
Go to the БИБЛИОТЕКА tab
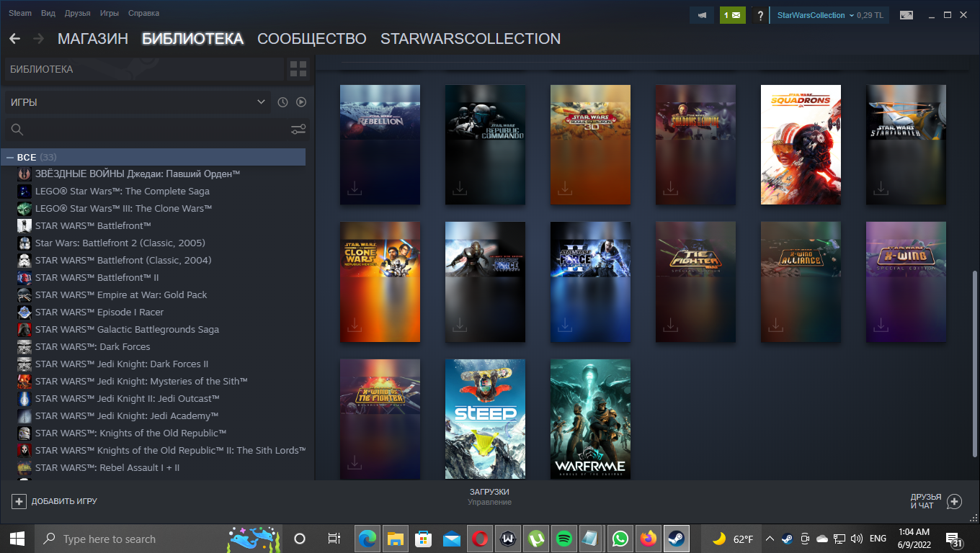(x=192, y=39)
